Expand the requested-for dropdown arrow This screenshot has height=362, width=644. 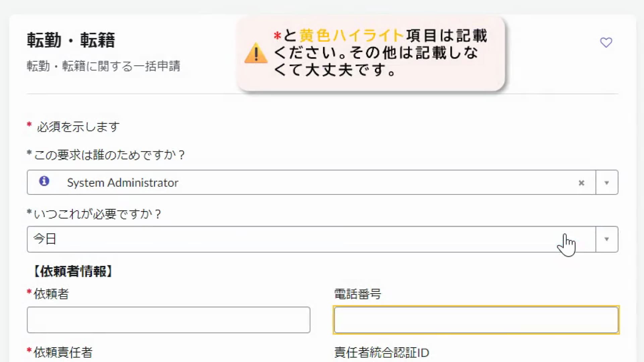tap(606, 183)
